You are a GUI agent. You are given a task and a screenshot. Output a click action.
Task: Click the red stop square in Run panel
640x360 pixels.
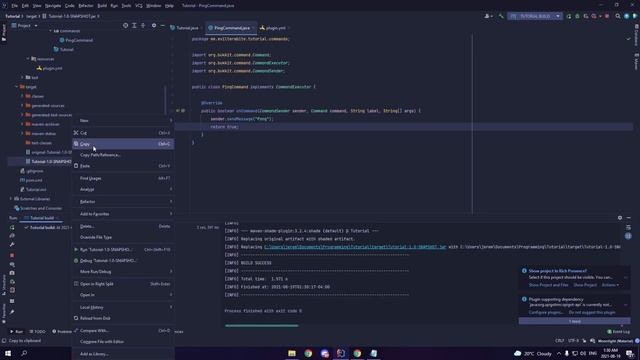(12, 255)
